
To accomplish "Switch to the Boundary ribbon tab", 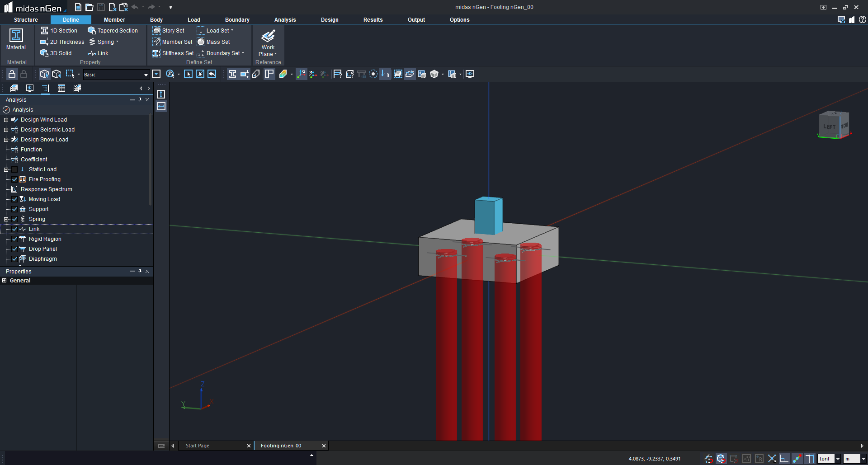I will coord(237,20).
